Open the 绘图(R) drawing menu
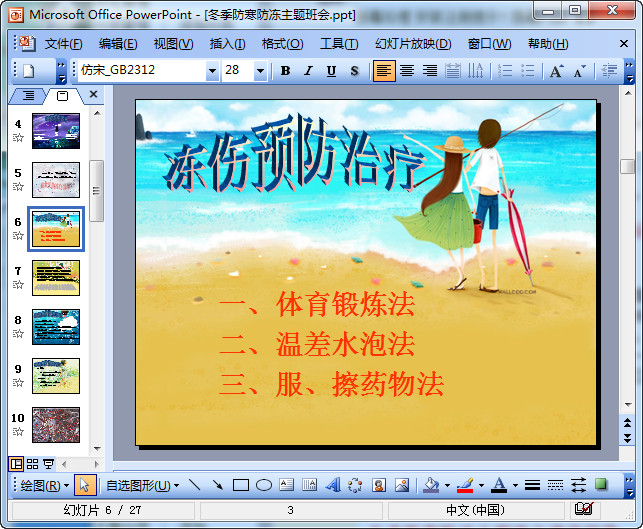Screen dimensions: 643x529 point(44,486)
